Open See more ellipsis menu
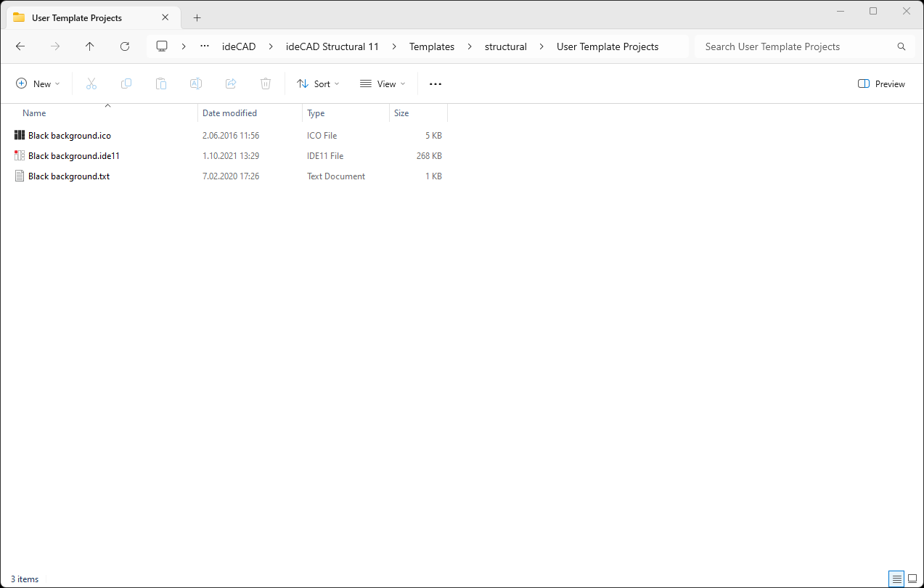The image size is (924, 588). [x=436, y=84]
